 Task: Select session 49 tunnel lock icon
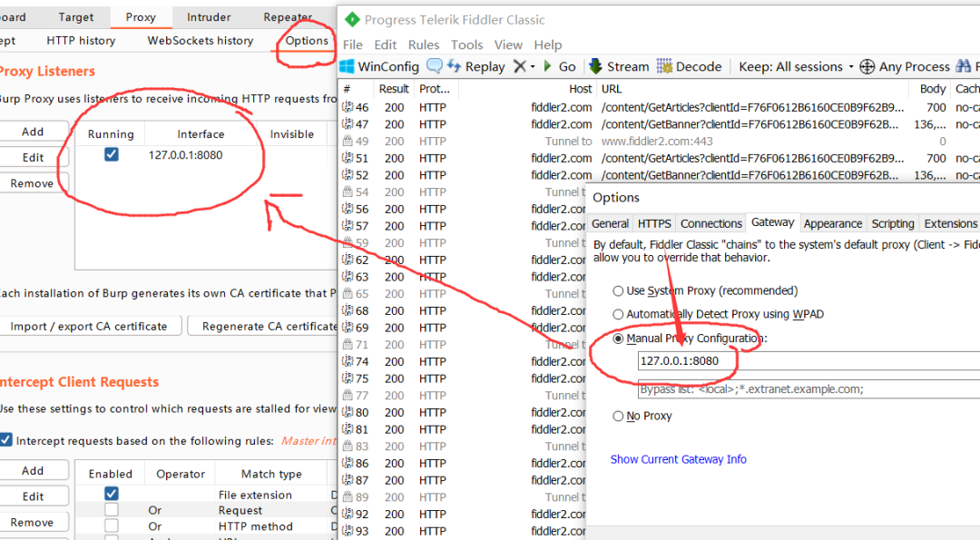point(348,142)
